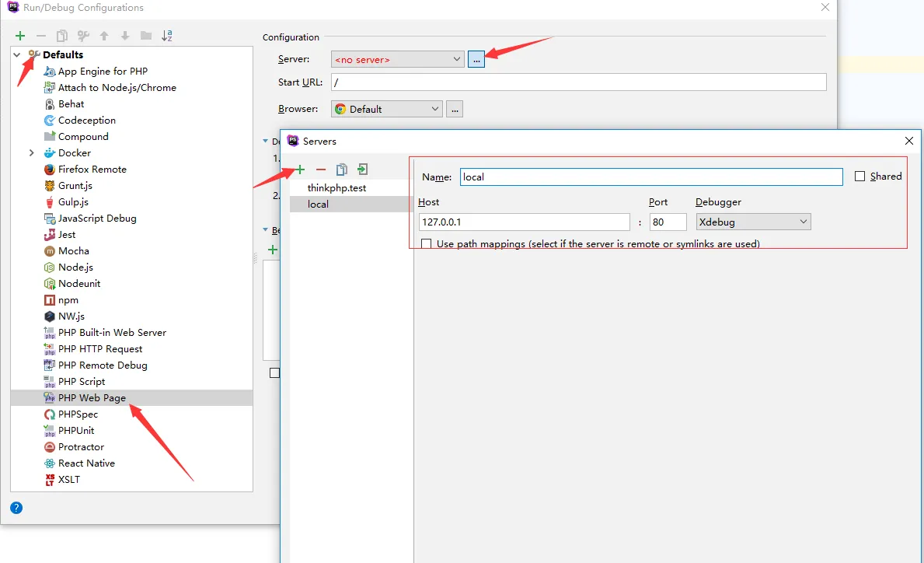This screenshot has height=563, width=924.
Task: Click the sort configurations alphabetically icon
Action: coord(167,36)
